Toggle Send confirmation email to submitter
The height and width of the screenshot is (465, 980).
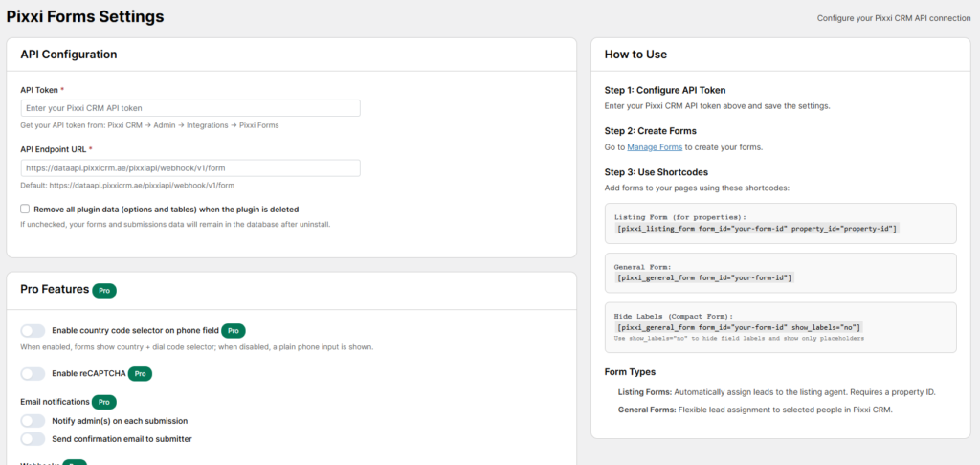click(x=33, y=439)
